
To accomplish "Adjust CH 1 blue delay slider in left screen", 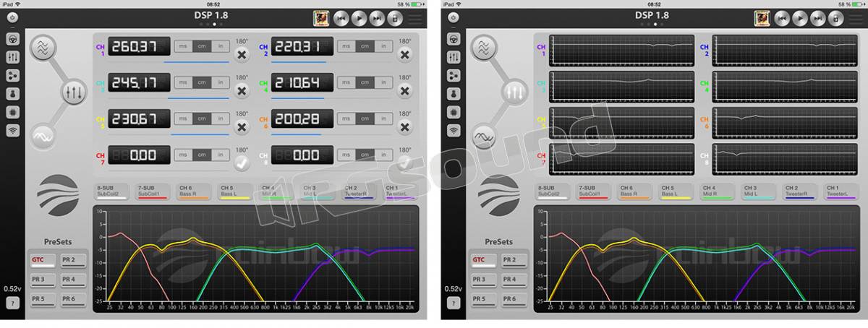I will (197, 62).
